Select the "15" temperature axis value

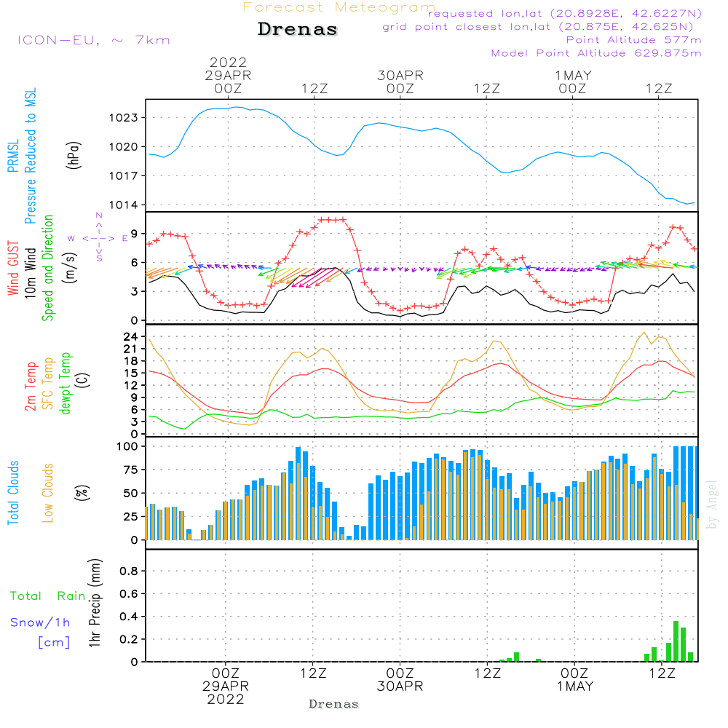tap(130, 373)
